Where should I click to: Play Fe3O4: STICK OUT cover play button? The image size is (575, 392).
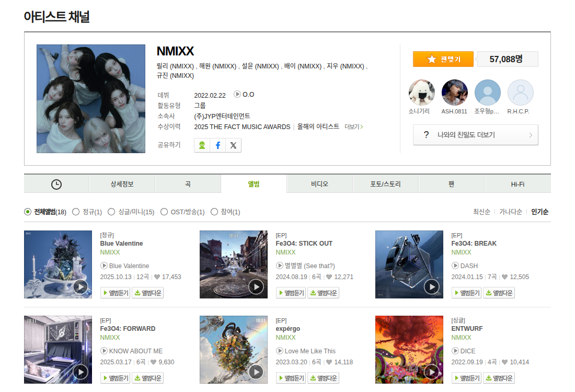(x=256, y=287)
